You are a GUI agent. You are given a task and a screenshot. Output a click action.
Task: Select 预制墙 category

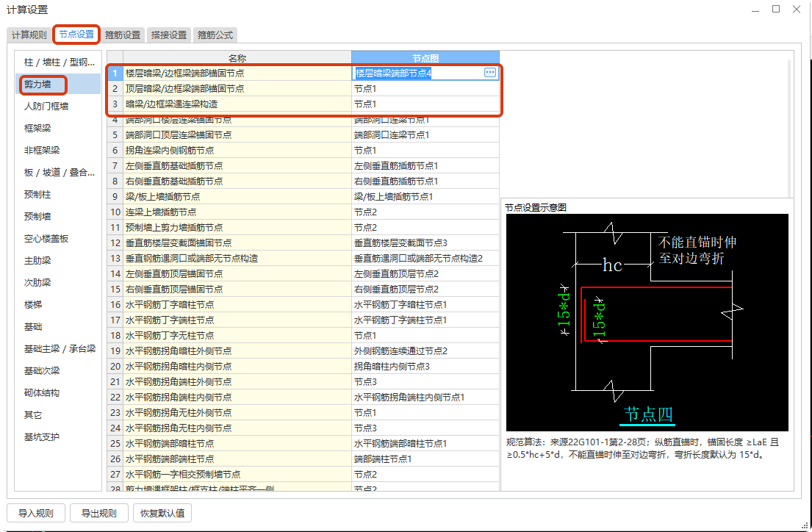point(59,217)
